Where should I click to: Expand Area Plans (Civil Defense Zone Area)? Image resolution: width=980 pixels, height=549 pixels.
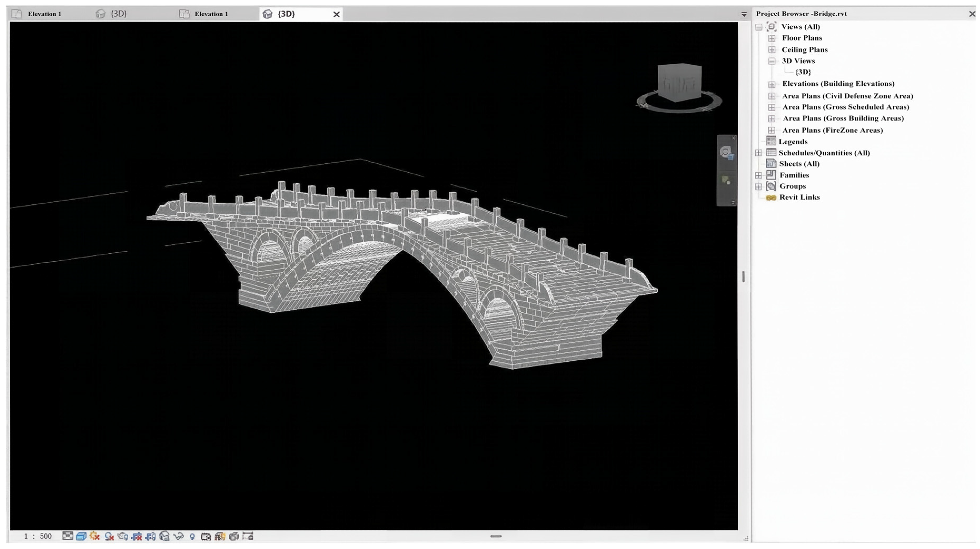coord(772,96)
